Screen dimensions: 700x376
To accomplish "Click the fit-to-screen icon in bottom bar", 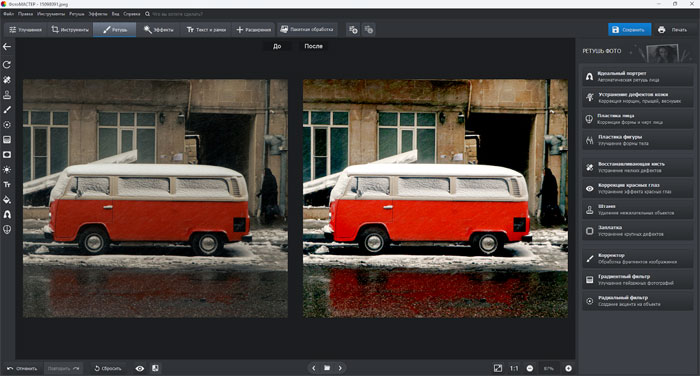I will pyautogui.click(x=498, y=368).
